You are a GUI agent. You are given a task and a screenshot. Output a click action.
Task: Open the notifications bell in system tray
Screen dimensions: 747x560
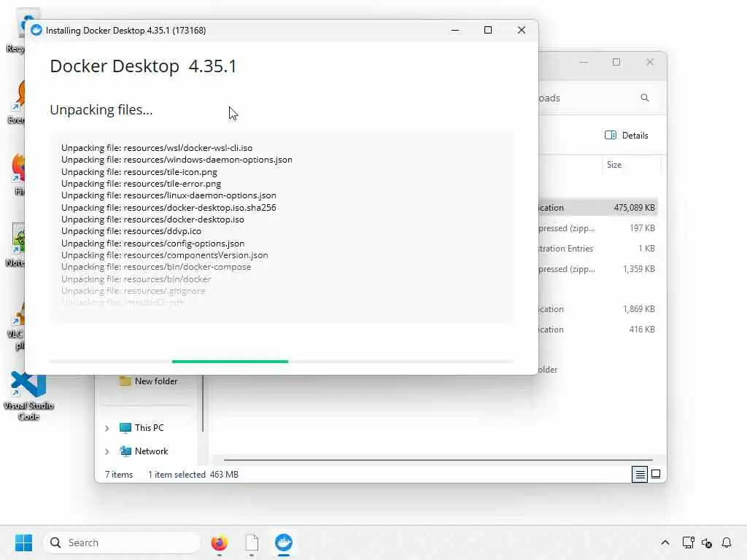pyautogui.click(x=727, y=542)
